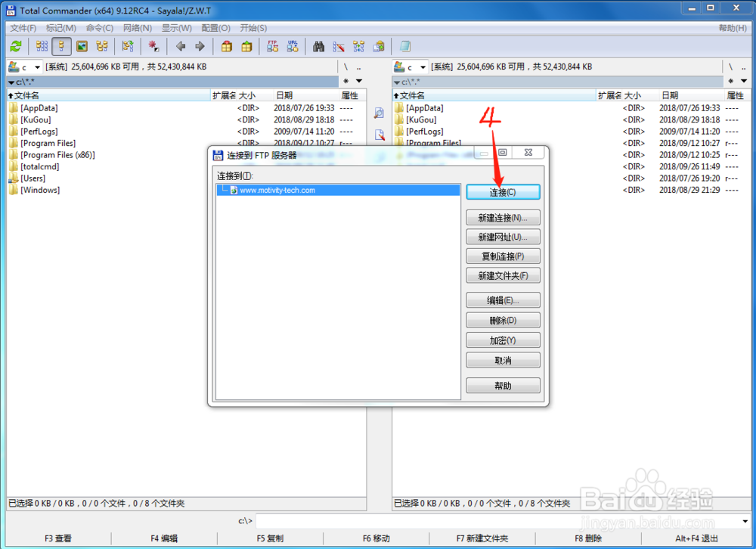Open new URL connection toolbar icon
The height and width of the screenshot is (549, 756).
click(x=293, y=46)
